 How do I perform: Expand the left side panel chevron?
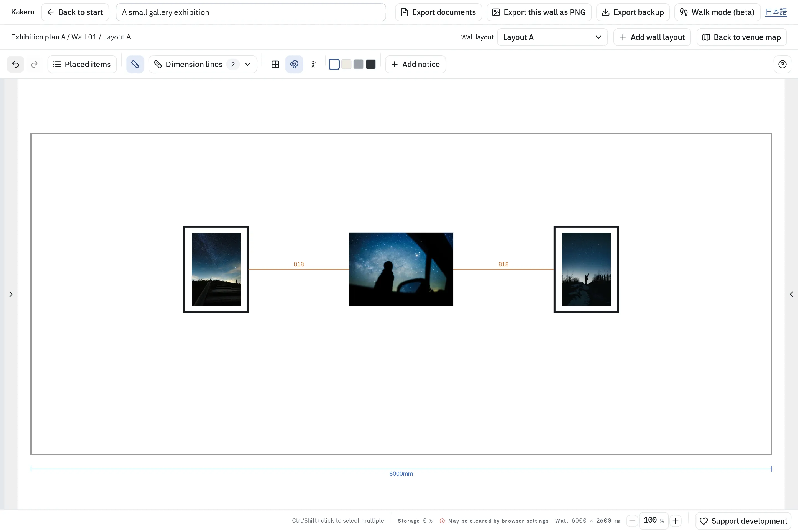(x=11, y=294)
